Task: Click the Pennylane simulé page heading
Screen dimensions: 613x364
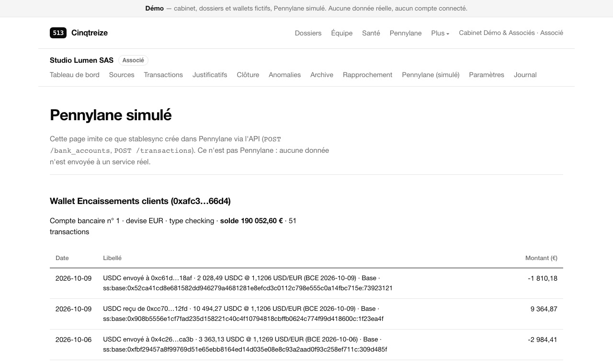Action: (x=111, y=115)
